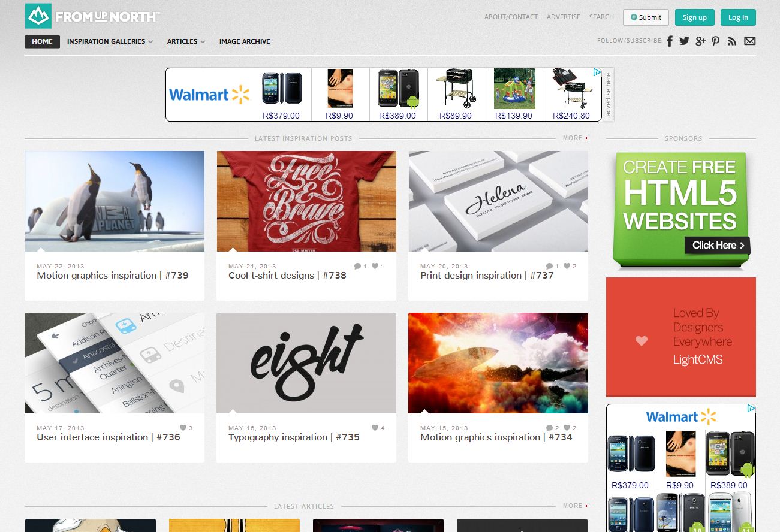Open the Facebook follow icon

(670, 41)
